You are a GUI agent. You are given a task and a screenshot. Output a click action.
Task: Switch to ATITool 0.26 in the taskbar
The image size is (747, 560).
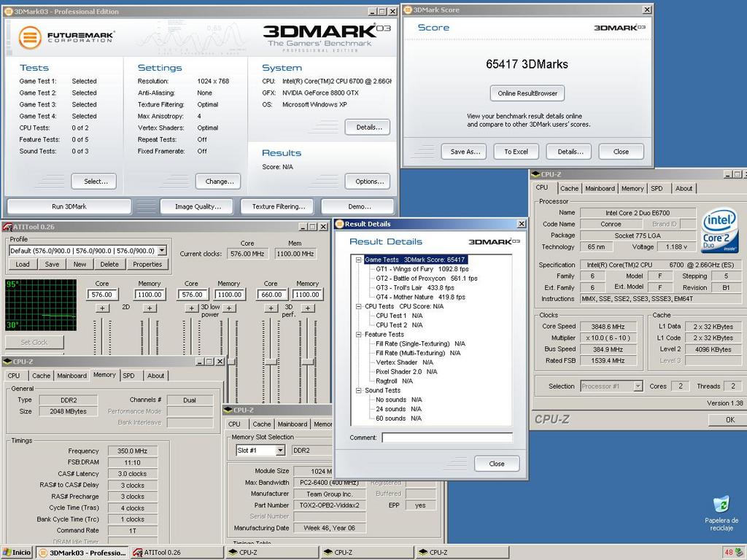(177, 553)
